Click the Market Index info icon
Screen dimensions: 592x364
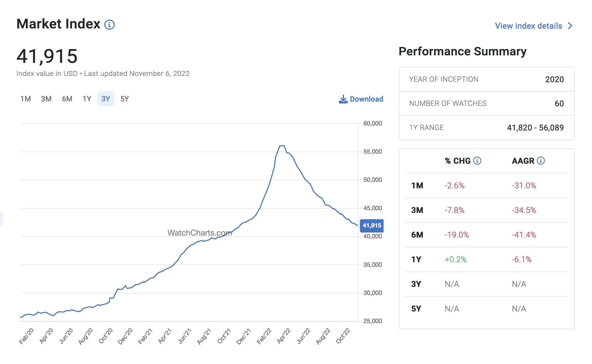click(109, 25)
